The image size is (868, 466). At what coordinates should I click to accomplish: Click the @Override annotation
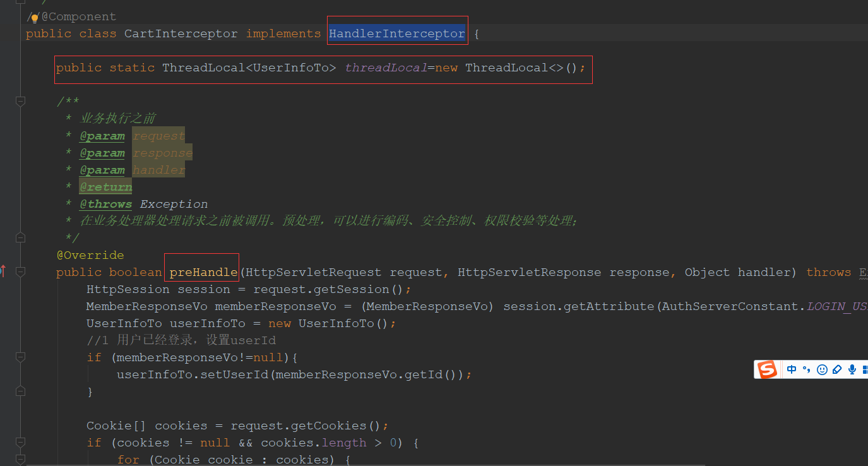[x=90, y=255]
